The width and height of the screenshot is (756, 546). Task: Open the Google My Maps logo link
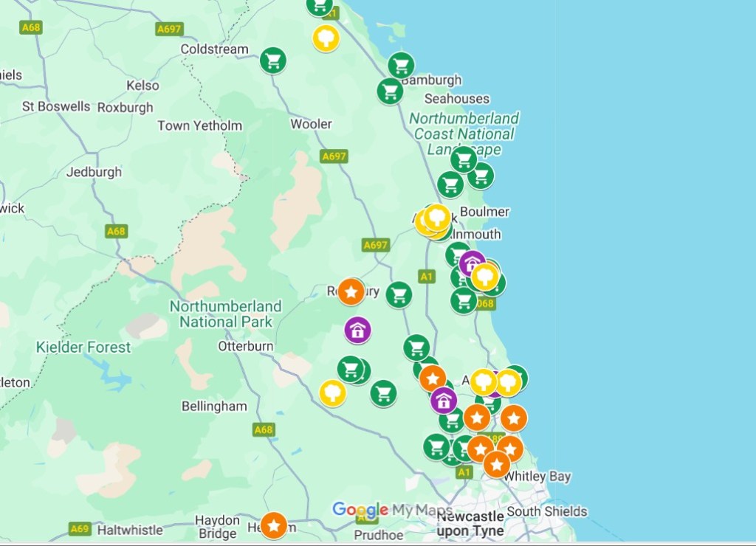click(392, 509)
